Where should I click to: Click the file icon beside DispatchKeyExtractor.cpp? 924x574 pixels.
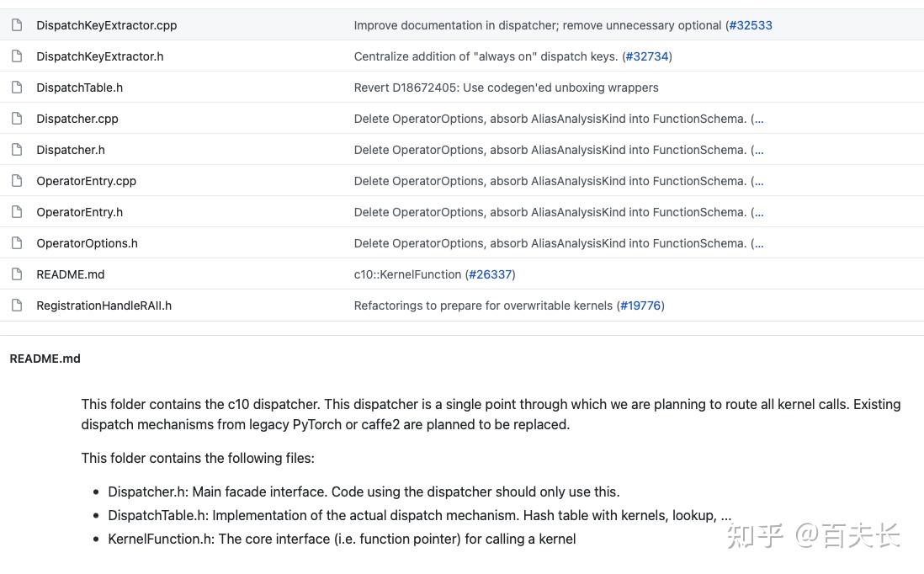[x=16, y=25]
